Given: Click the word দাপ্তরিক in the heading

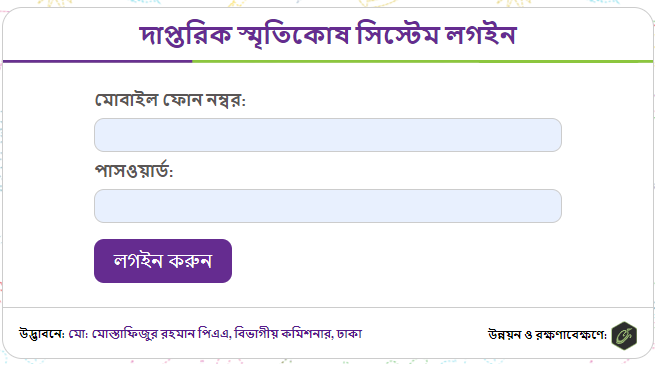Looking at the screenshot, I should (186, 35).
